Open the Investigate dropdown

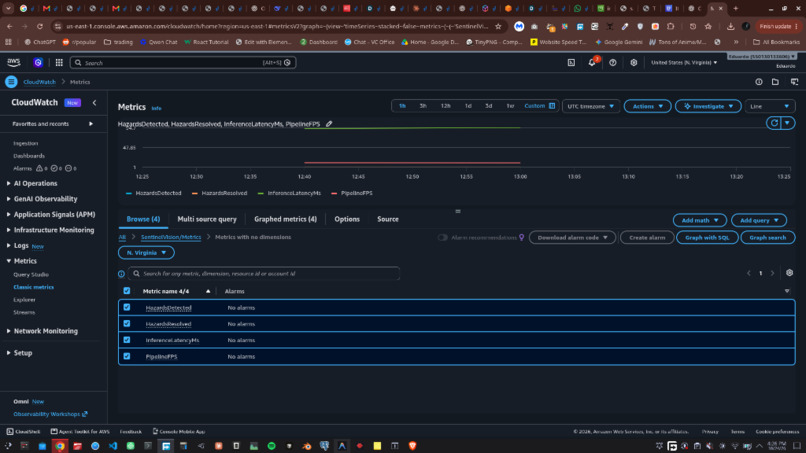tap(708, 106)
